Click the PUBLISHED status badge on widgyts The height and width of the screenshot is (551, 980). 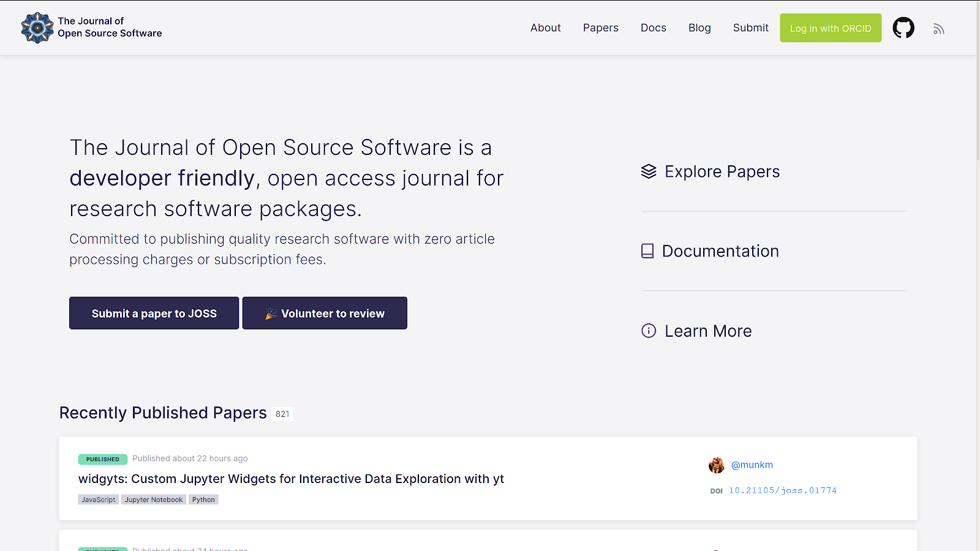click(103, 459)
